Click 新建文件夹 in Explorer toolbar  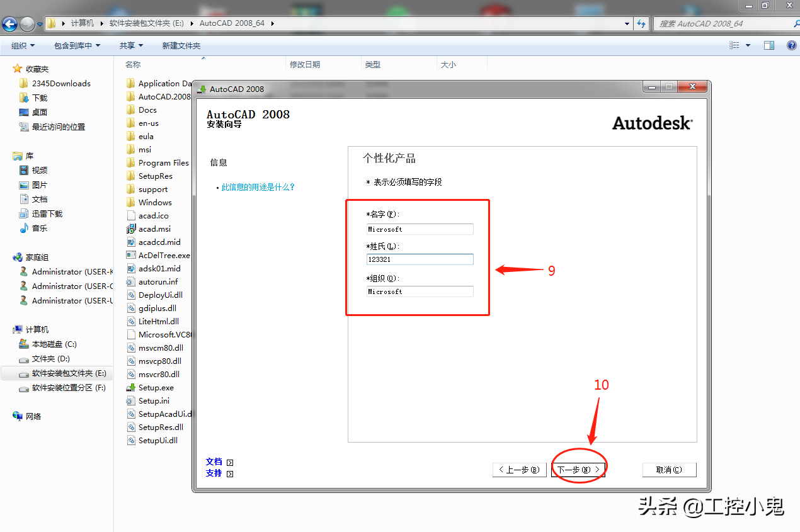coord(181,45)
